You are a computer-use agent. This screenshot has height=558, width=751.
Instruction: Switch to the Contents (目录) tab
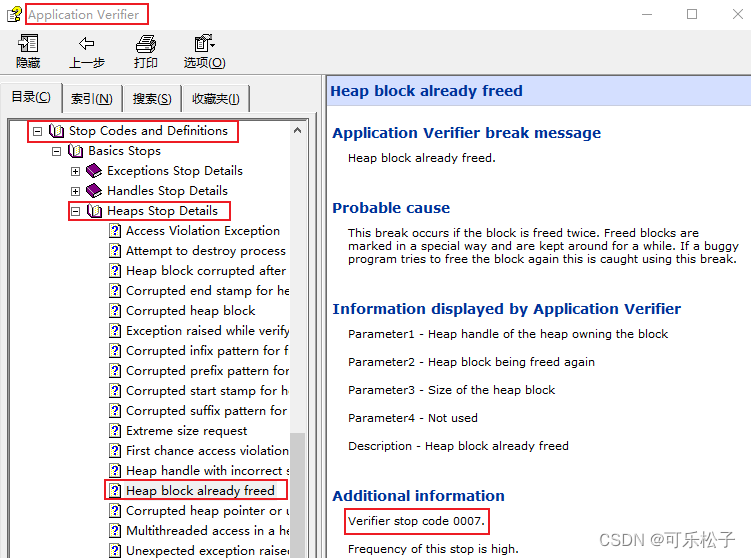(x=31, y=97)
